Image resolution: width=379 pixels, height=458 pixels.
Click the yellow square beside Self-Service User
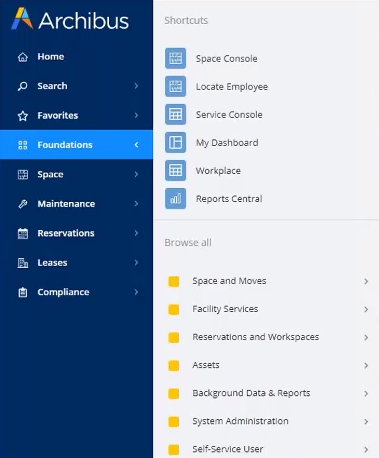174,449
